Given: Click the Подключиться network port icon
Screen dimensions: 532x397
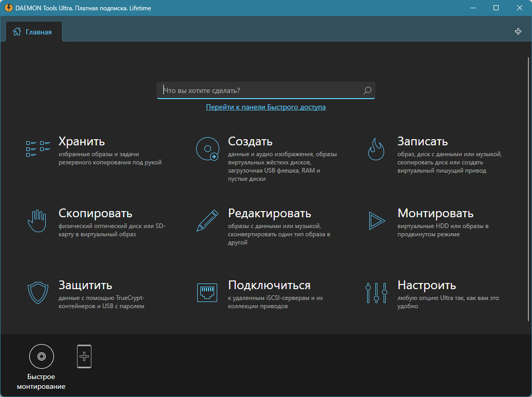Looking at the screenshot, I should click(x=207, y=293).
